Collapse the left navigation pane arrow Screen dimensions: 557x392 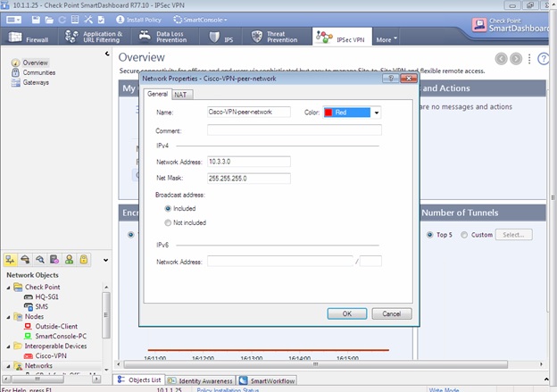pos(107,54)
